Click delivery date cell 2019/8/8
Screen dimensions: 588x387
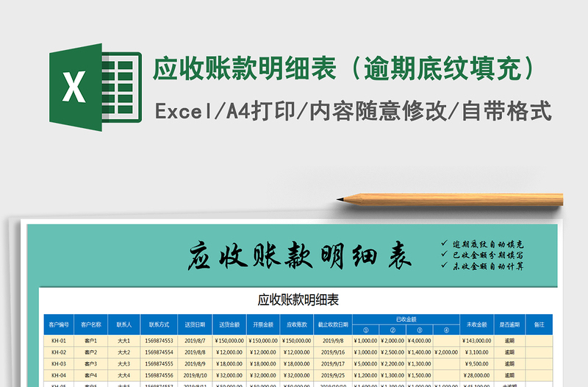tap(195, 352)
